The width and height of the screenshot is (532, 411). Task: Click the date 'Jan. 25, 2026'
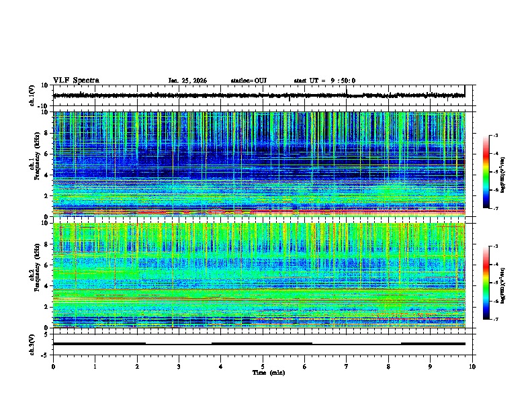[x=187, y=81]
